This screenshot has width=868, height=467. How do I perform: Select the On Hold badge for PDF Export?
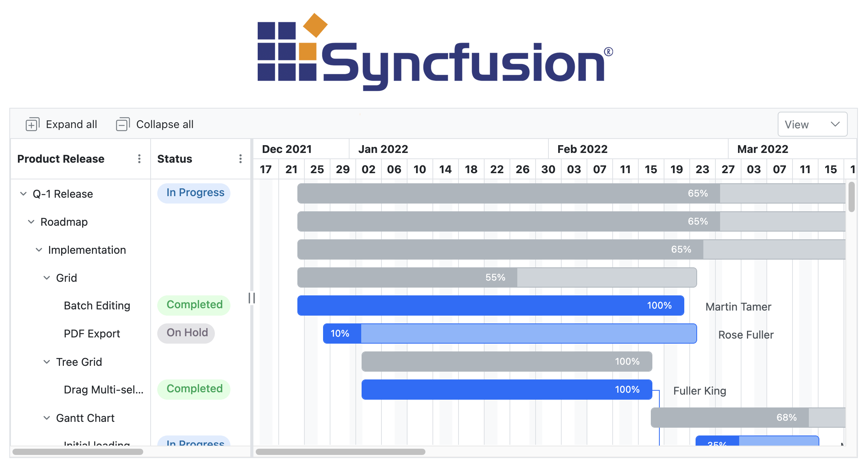tap(186, 333)
